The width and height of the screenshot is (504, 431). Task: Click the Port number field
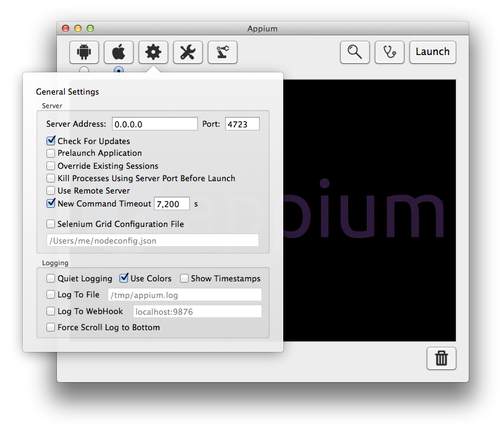(242, 124)
